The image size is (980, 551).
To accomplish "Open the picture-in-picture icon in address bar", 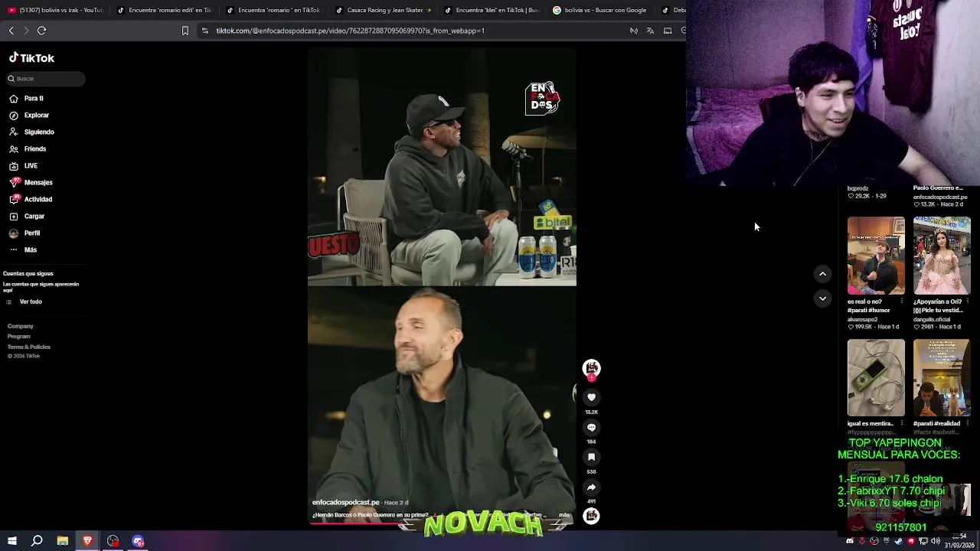I will point(668,31).
